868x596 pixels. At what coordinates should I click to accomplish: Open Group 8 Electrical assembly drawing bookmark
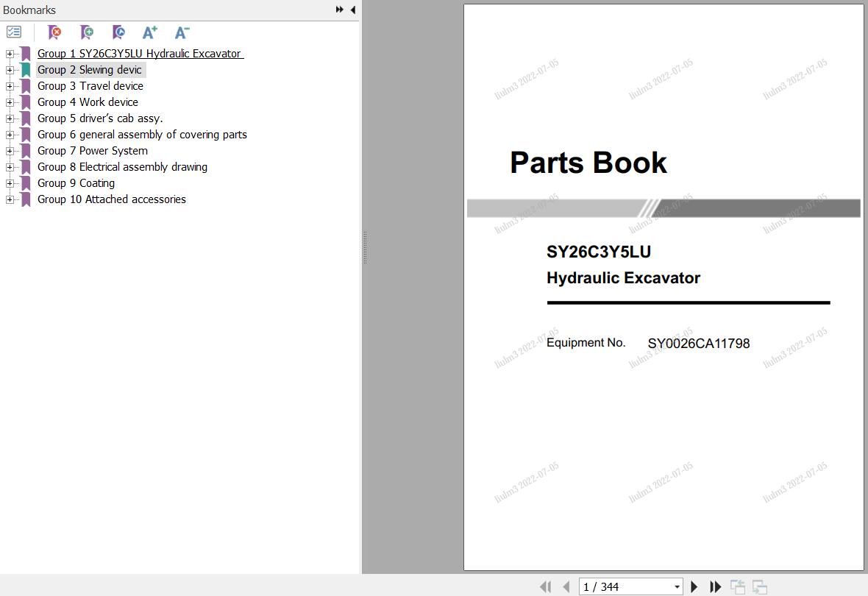122,167
